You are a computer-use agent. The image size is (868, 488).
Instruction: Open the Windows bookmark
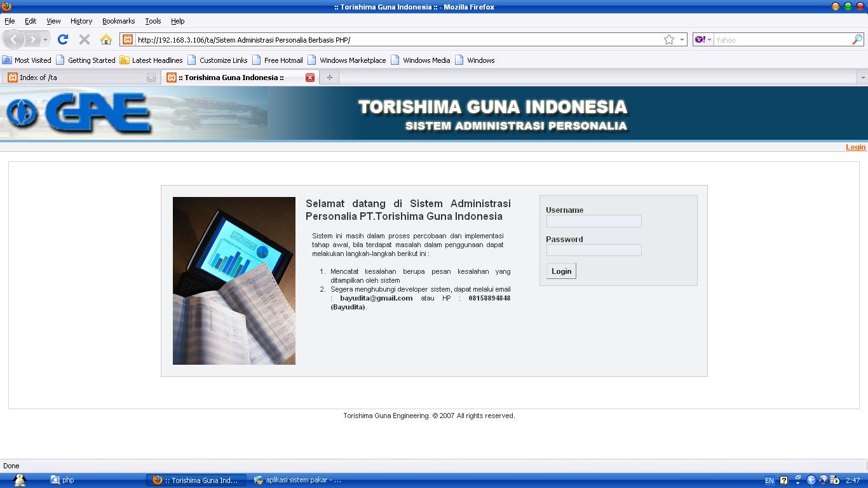point(475,60)
